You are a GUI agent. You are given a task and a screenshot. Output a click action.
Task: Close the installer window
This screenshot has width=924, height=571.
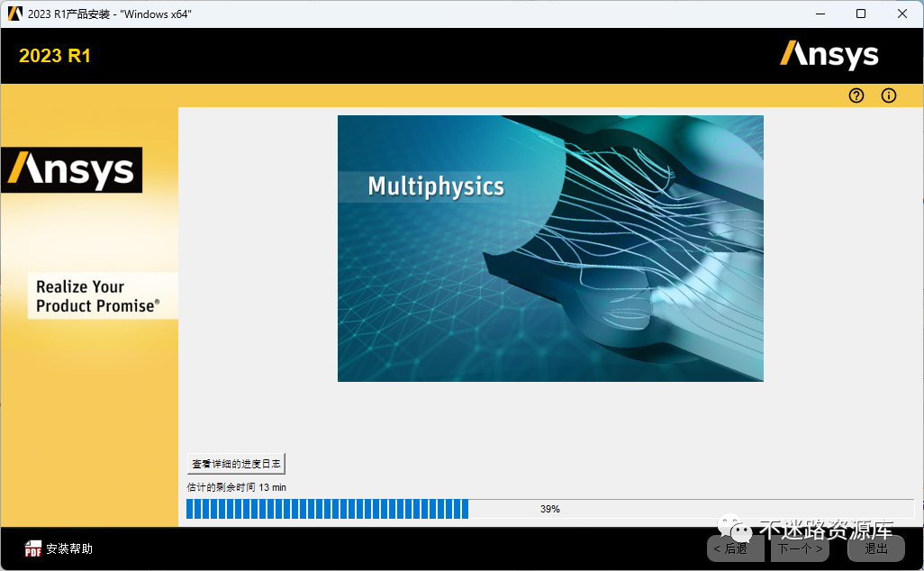(x=902, y=14)
